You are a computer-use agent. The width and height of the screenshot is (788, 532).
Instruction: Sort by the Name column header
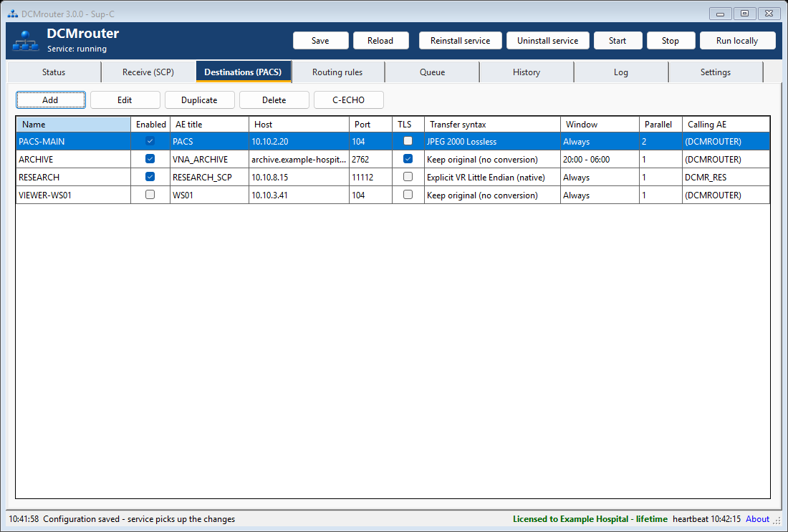73,124
